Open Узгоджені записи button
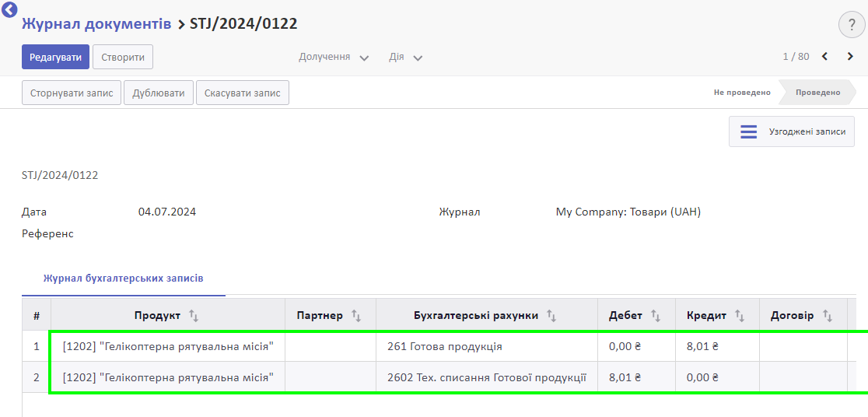The image size is (868, 417). (x=792, y=131)
